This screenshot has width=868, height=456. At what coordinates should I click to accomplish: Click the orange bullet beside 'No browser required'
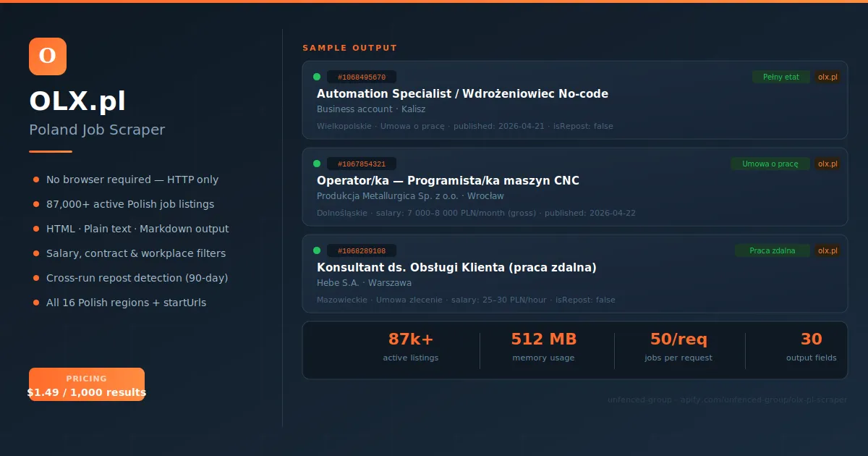coord(35,180)
